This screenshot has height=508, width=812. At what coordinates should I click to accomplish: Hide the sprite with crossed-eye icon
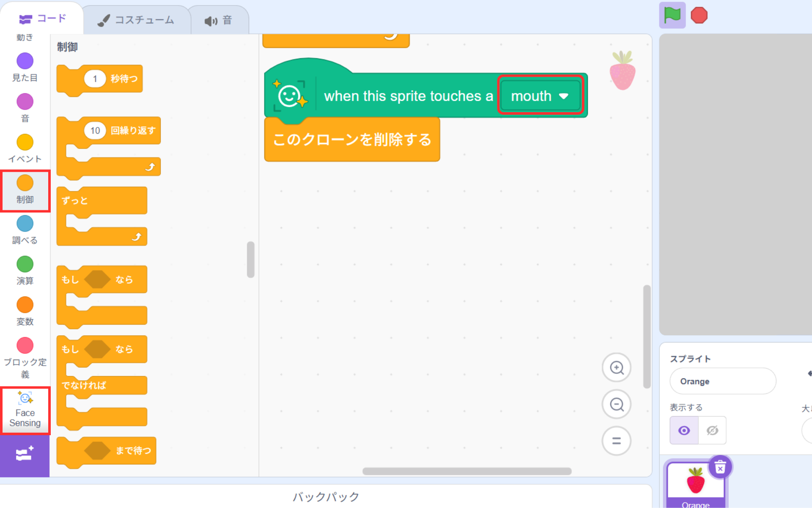pos(712,430)
